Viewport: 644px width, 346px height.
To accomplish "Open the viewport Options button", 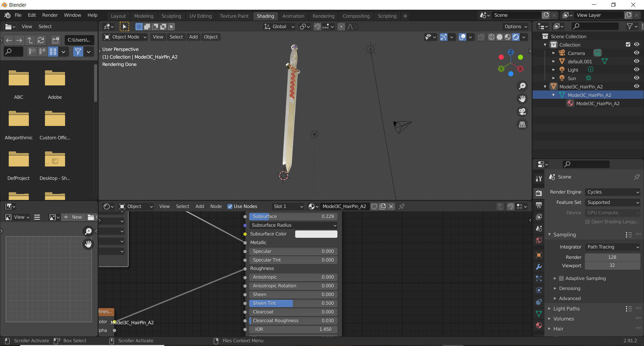I will [515, 26].
